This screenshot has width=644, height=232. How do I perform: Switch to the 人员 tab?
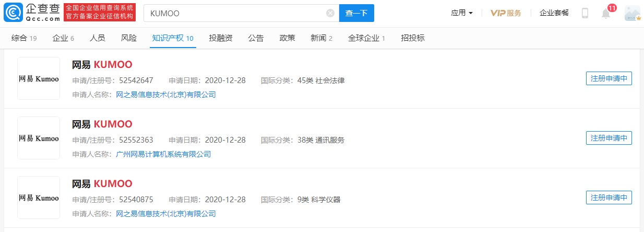coord(97,38)
